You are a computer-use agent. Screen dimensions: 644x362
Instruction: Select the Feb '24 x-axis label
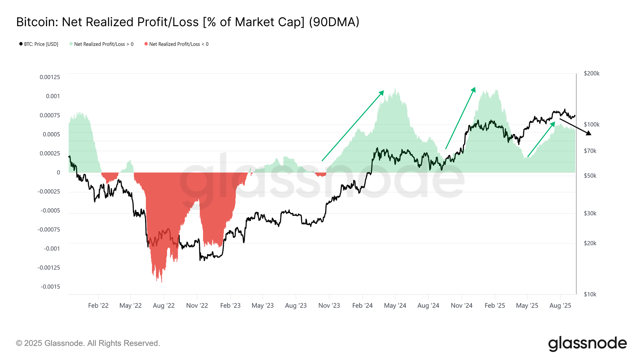[362, 306]
